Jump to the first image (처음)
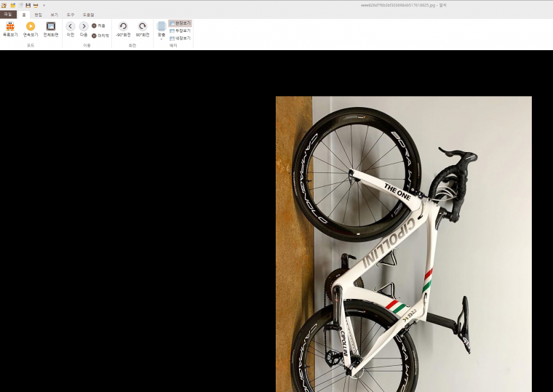The width and height of the screenshot is (553, 392). [x=98, y=25]
